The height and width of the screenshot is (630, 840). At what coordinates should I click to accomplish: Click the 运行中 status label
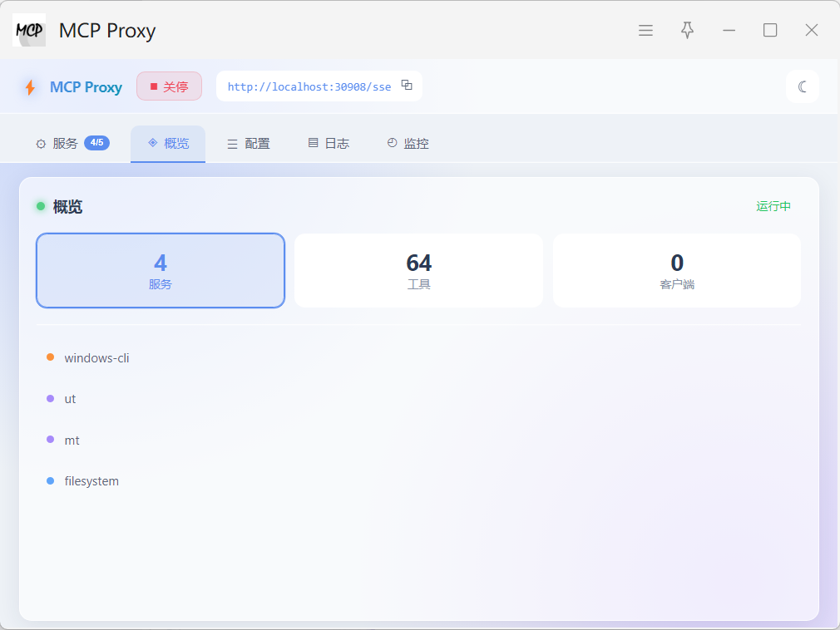click(x=773, y=206)
